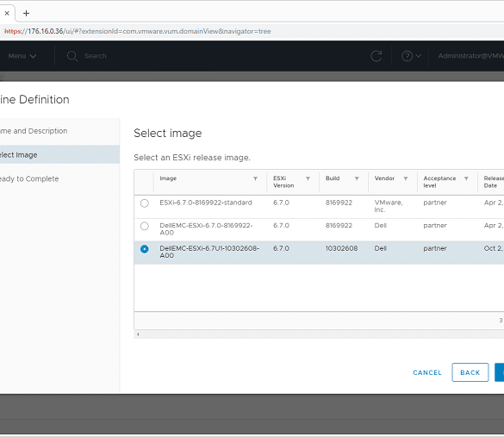Click the browser address bar URL
The width and height of the screenshot is (504, 437).
pos(138,31)
